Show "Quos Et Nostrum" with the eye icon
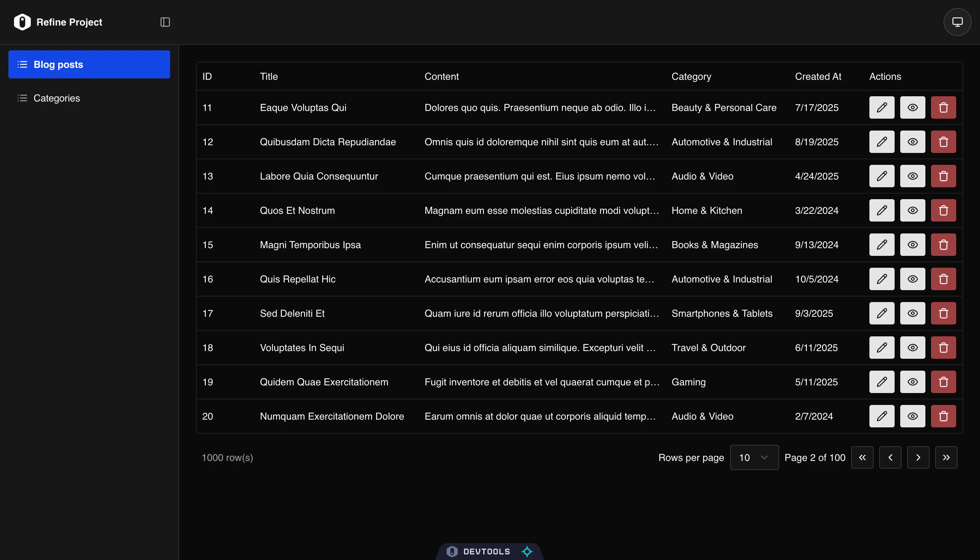 tap(912, 210)
